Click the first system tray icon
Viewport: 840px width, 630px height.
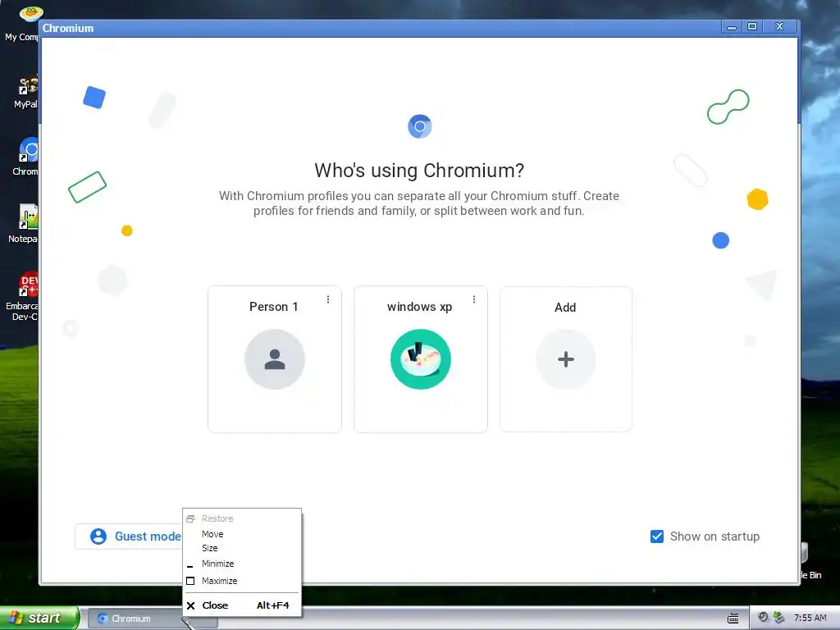tap(763, 618)
